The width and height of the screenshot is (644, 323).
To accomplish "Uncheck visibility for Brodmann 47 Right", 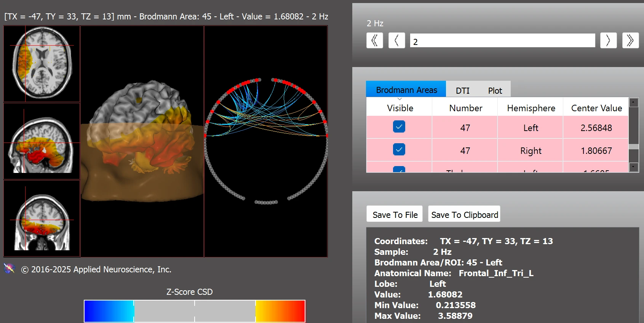I will coord(399,149).
